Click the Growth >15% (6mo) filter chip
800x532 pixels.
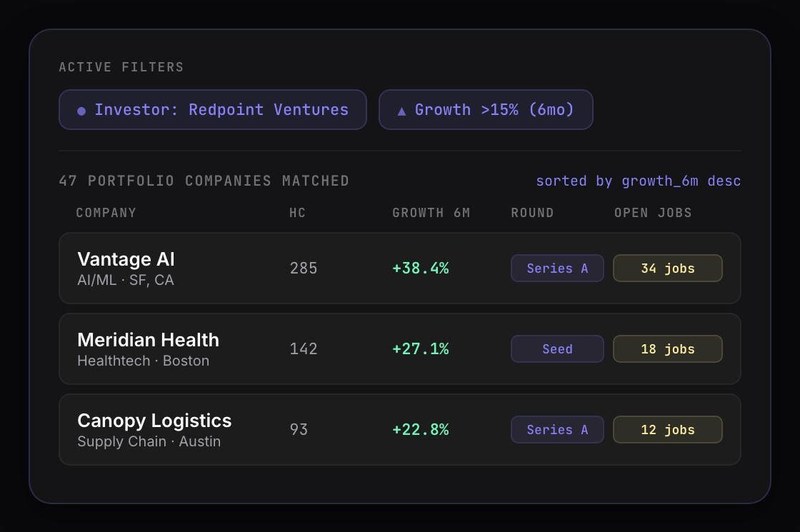[486, 110]
